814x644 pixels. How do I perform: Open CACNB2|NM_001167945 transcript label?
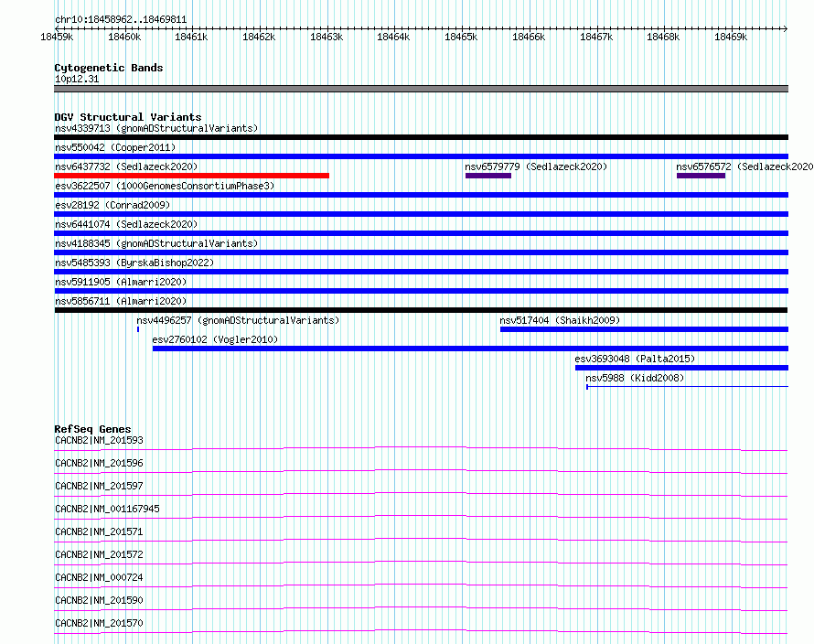[x=107, y=509]
